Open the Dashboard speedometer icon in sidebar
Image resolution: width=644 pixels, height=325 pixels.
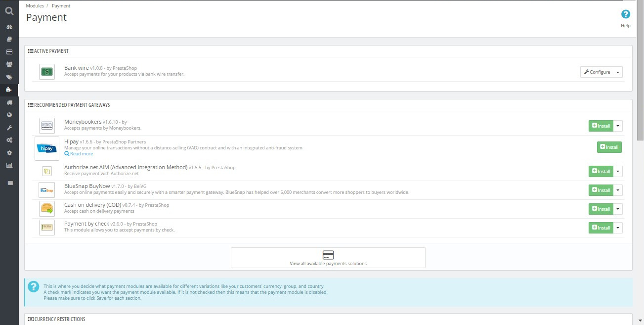click(x=9, y=27)
